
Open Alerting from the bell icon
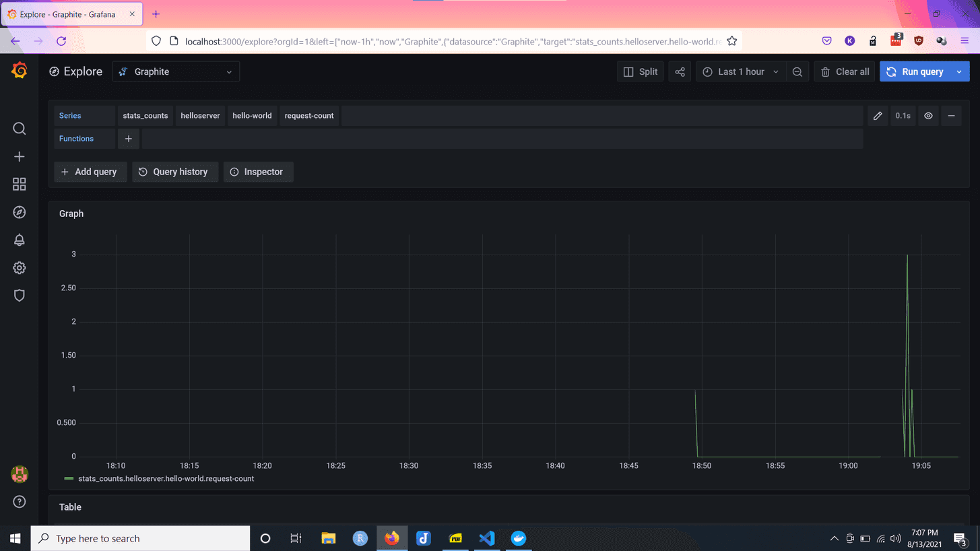click(19, 239)
